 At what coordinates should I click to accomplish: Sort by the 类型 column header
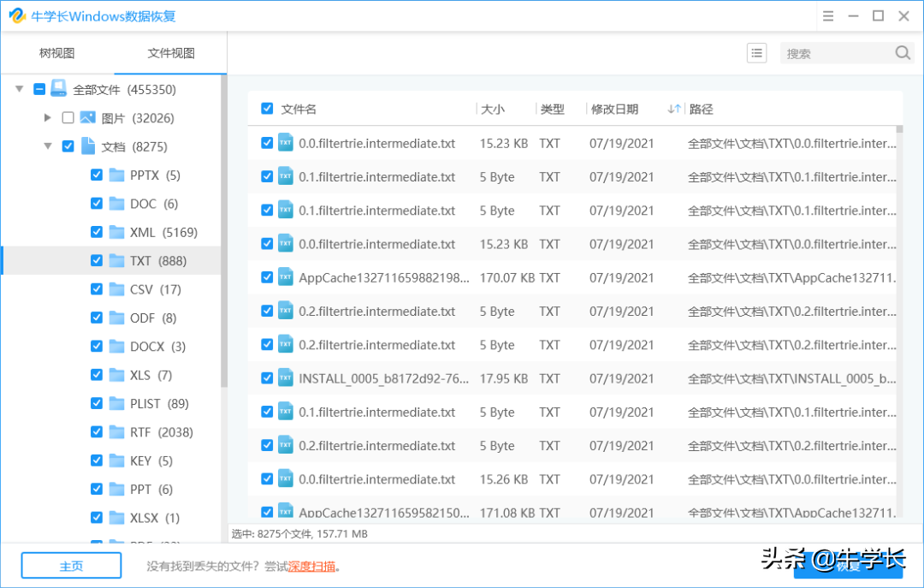pyautogui.click(x=552, y=109)
